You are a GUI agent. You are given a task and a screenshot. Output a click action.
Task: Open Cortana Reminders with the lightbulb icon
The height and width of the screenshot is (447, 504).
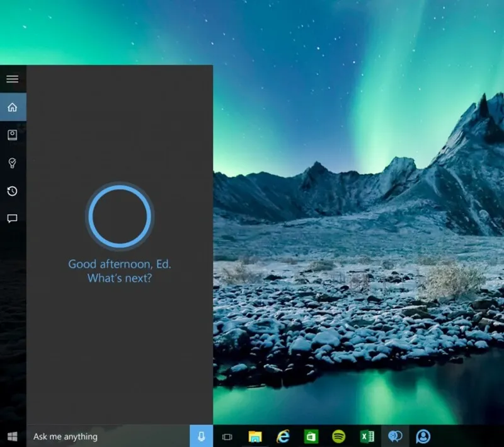[x=11, y=163]
